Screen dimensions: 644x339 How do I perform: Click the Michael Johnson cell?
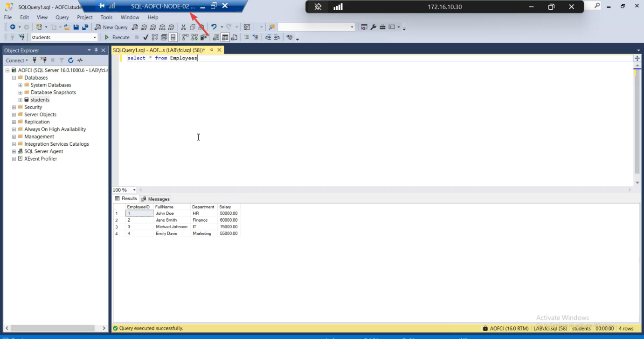(x=172, y=227)
